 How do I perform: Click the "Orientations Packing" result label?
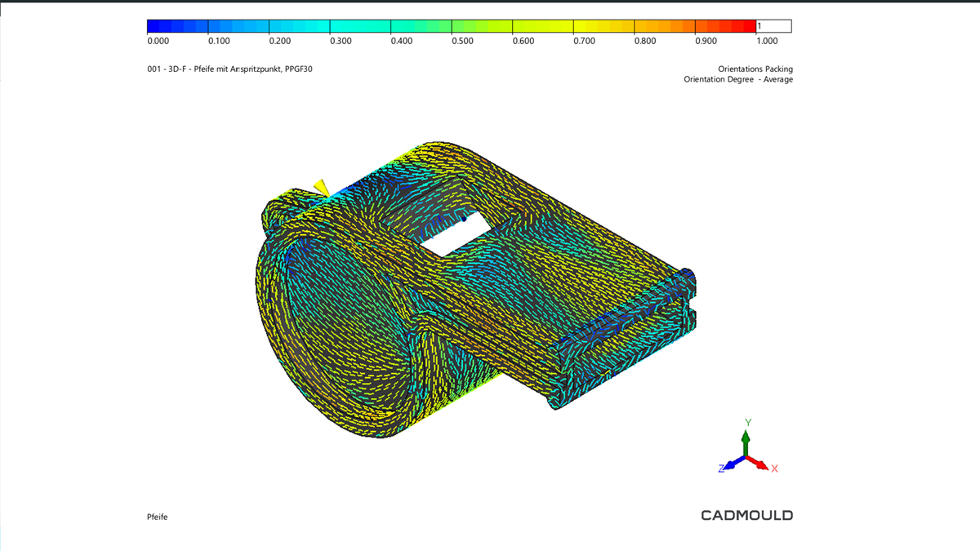(755, 69)
